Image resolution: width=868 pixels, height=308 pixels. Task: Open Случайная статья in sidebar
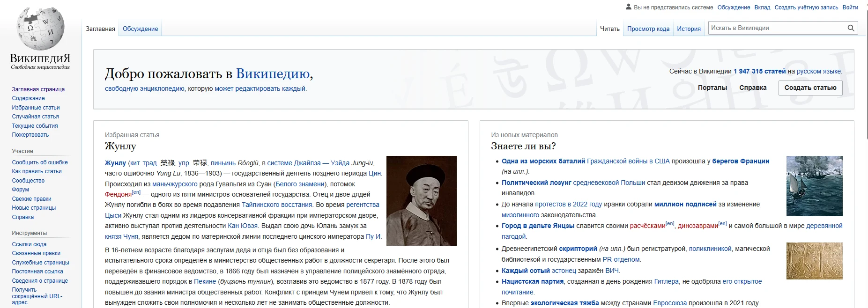click(35, 117)
